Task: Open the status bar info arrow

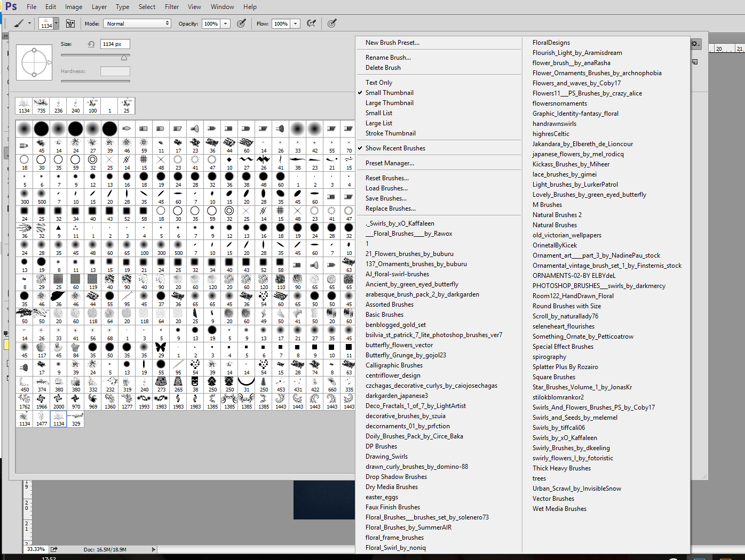Action: pos(153,549)
